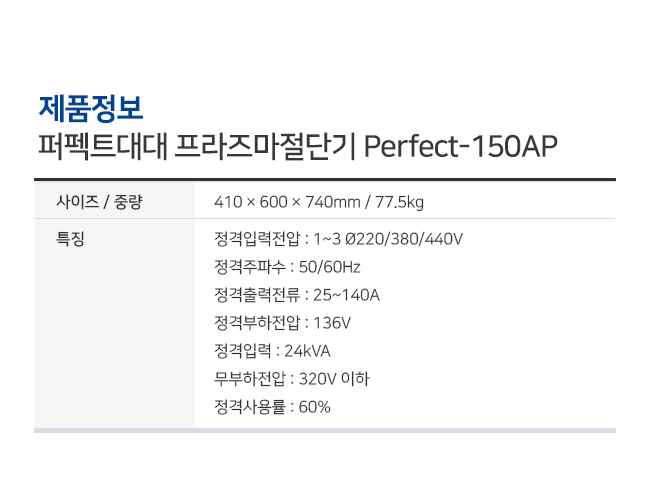The image size is (650, 497).
Task: Click the 무부하전압 320V 이하 line
Action: [291, 379]
